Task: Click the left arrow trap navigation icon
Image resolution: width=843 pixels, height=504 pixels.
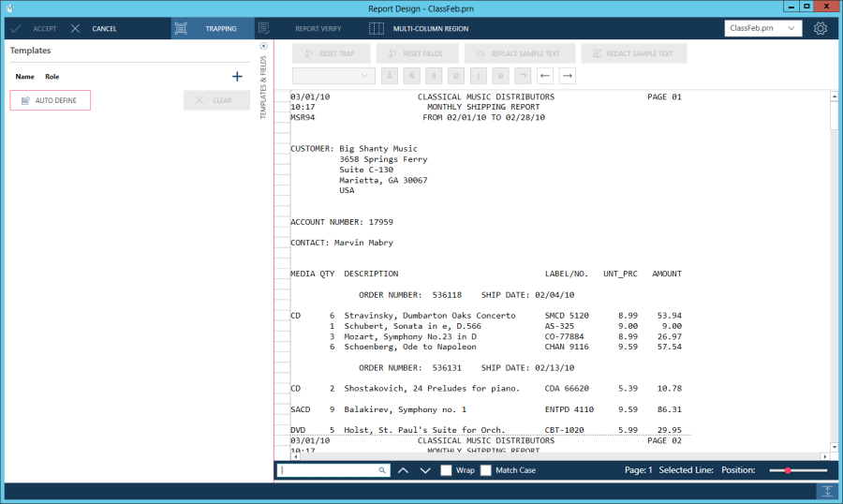Action: click(x=545, y=76)
